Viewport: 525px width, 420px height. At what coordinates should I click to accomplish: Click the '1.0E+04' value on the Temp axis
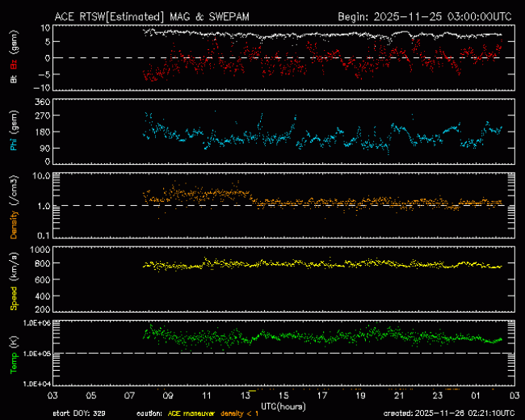tap(36, 384)
